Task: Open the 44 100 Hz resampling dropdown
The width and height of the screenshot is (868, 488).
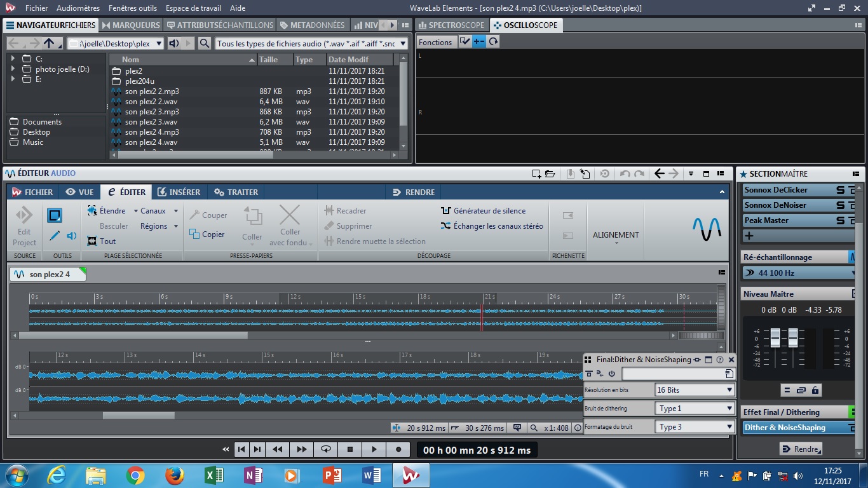Action: click(x=800, y=273)
